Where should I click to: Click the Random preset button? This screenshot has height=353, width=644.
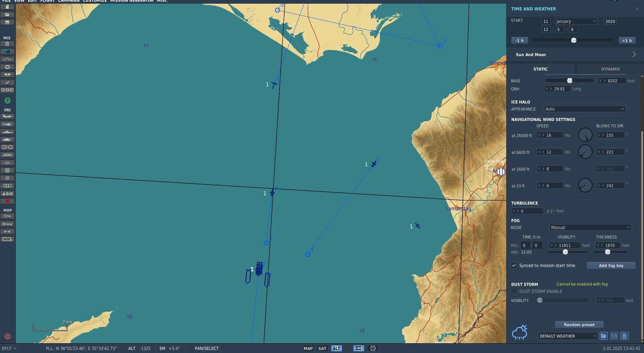point(579,324)
